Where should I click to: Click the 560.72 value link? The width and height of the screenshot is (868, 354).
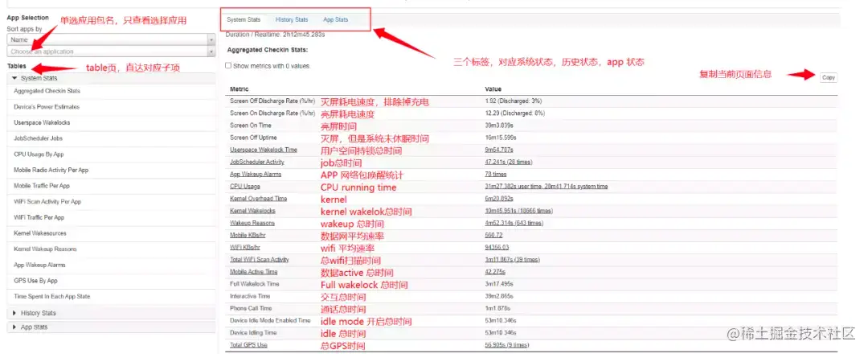(x=493, y=235)
